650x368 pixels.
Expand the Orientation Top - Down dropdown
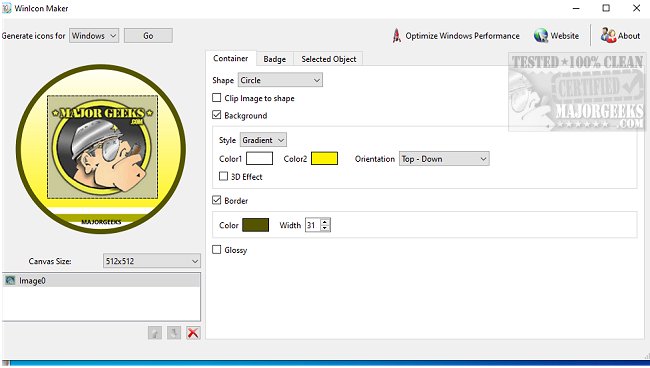coord(444,159)
